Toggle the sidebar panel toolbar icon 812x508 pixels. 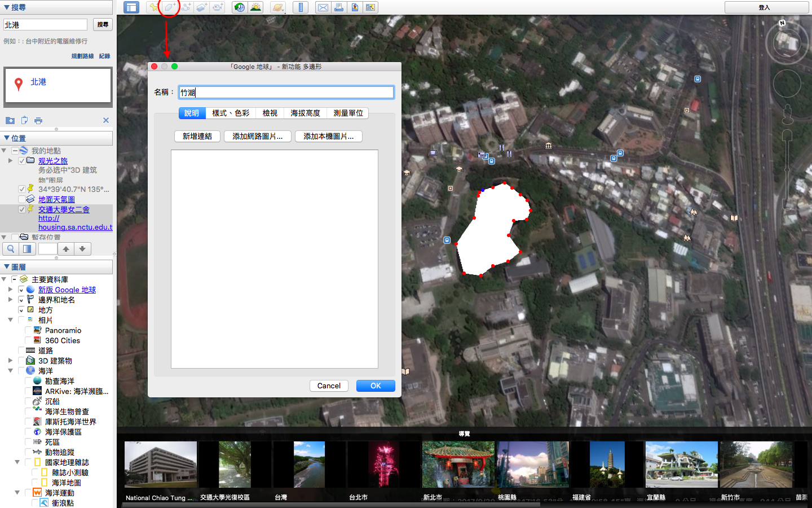tap(131, 7)
